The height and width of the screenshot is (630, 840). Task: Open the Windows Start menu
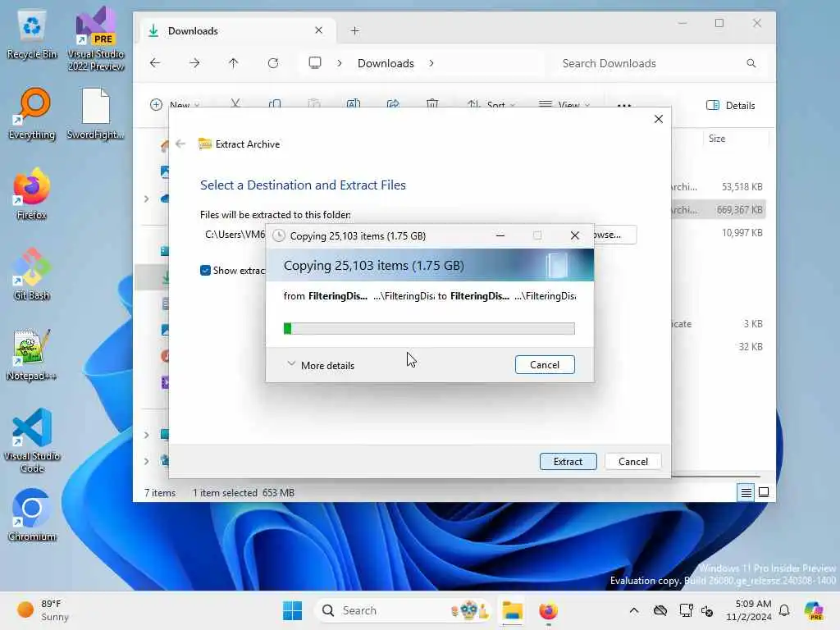pyautogui.click(x=293, y=610)
